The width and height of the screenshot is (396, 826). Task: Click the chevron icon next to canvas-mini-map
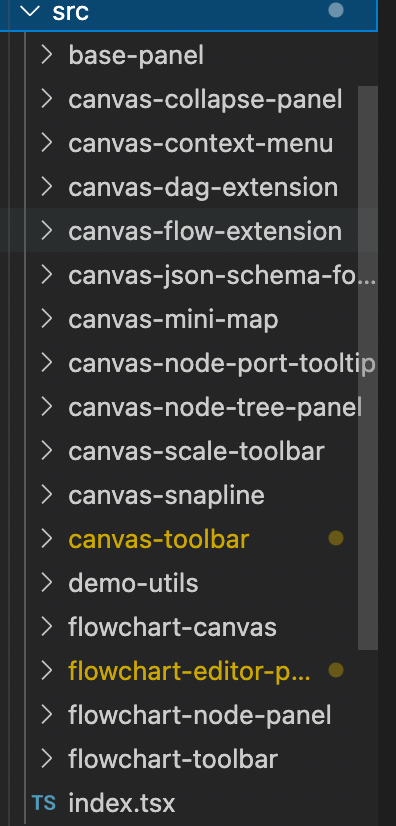pyautogui.click(x=47, y=319)
